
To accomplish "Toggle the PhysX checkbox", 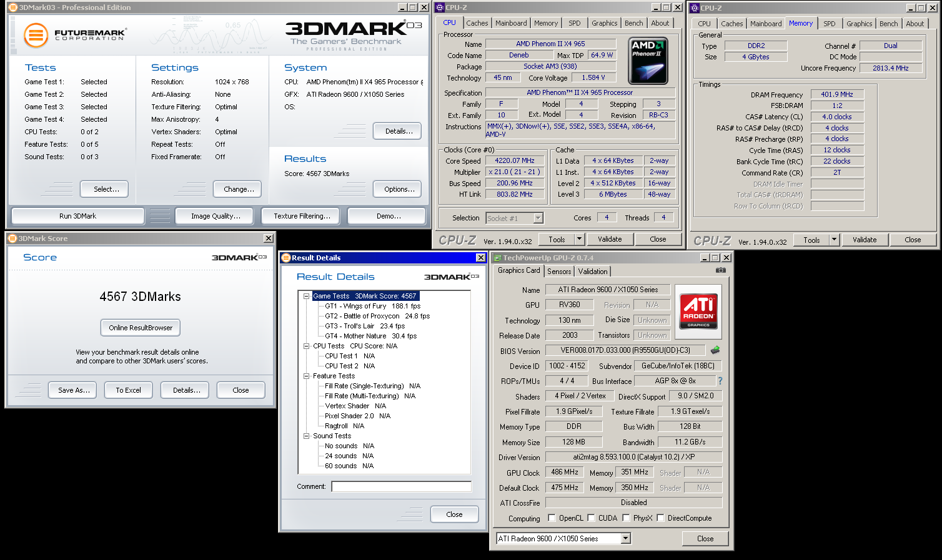I will [x=626, y=518].
